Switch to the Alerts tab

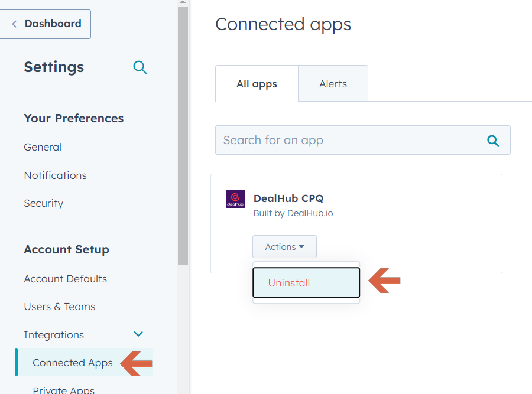333,84
